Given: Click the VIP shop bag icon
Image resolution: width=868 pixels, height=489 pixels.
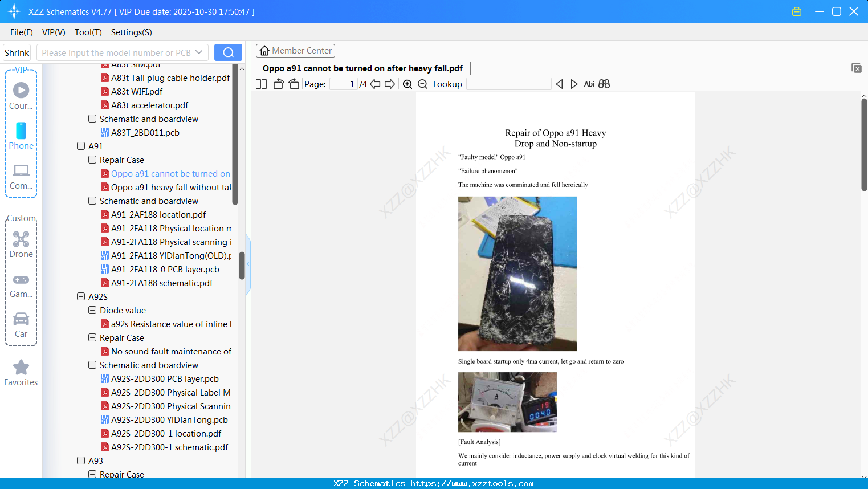Looking at the screenshot, I should click(x=797, y=11).
